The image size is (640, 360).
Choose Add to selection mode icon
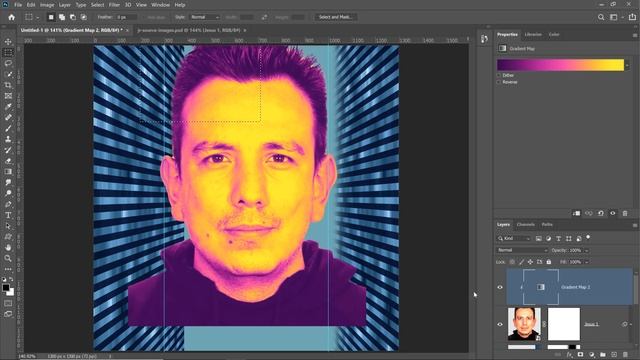pos(62,17)
